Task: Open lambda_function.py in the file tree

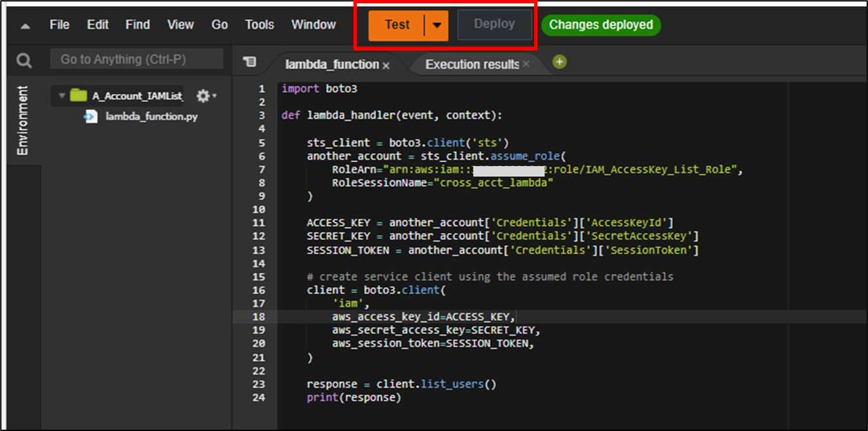Action: point(152,117)
